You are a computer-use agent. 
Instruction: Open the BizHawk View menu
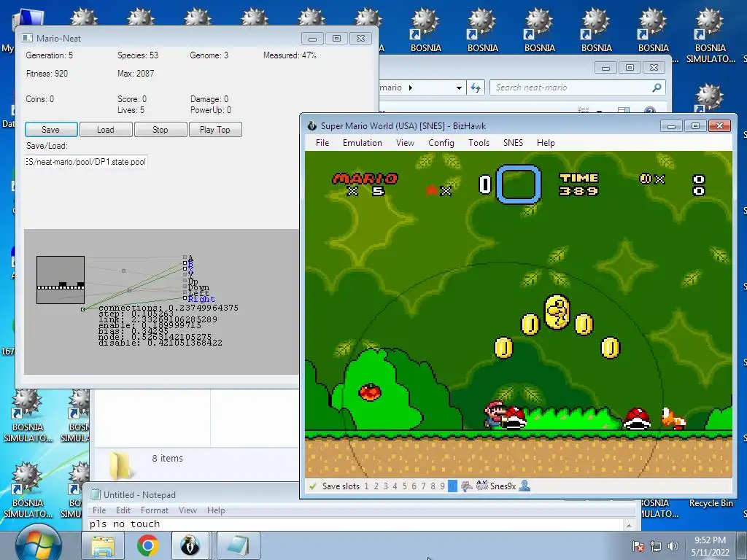click(405, 143)
